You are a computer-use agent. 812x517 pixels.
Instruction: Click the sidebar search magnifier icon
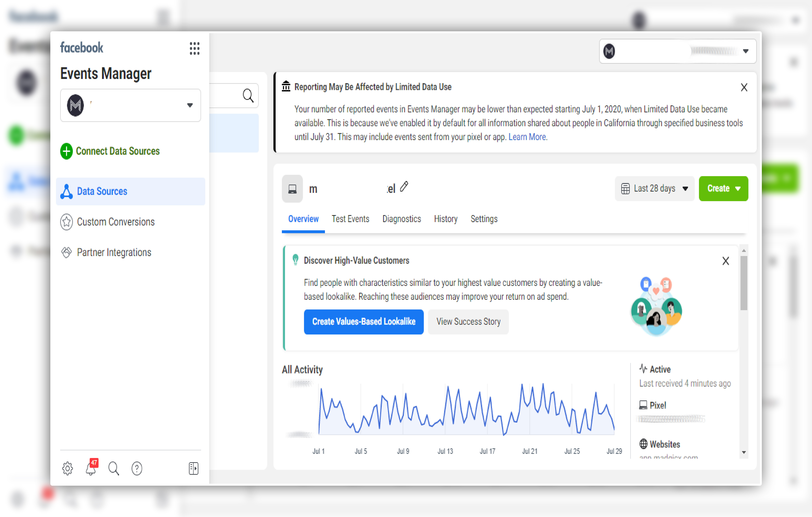(114, 468)
